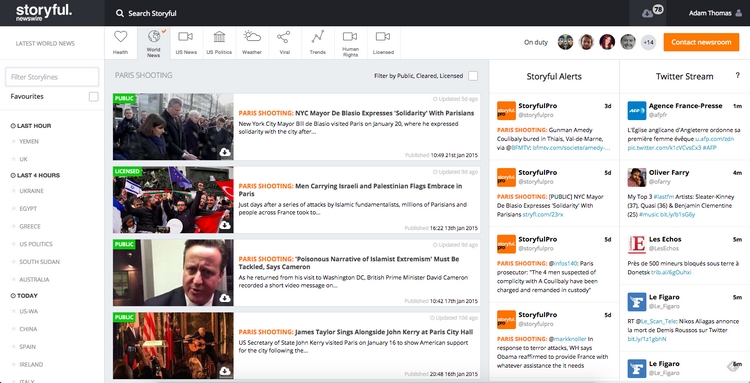Open the Viral share icon tab
This screenshot has width=750, height=383.
[284, 37]
